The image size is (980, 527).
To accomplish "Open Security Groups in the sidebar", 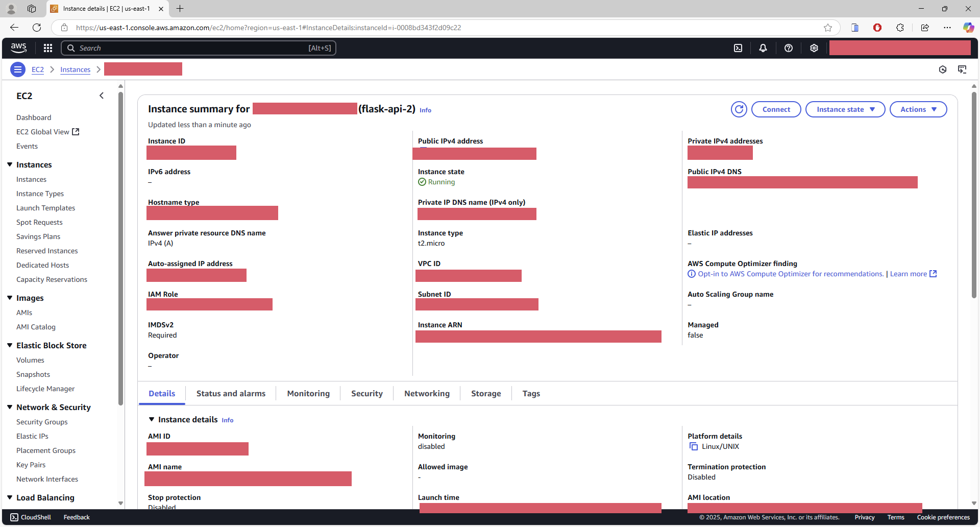I will pyautogui.click(x=42, y=422).
